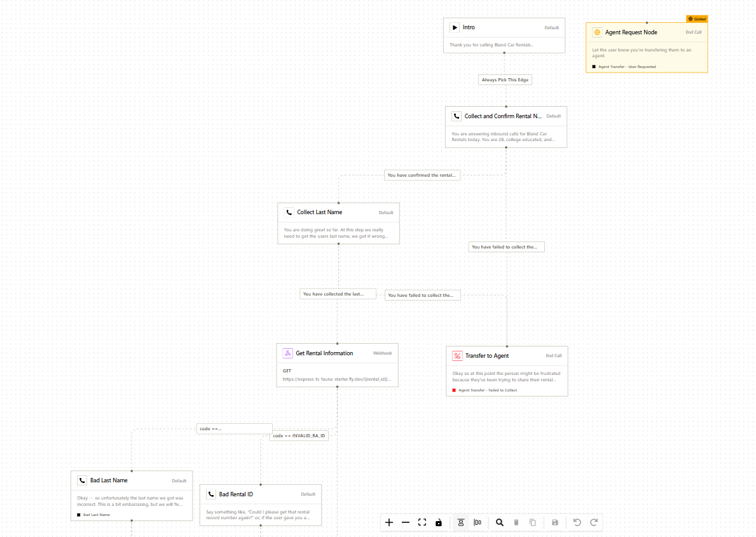The height and width of the screenshot is (537, 756).
Task: Click the small Bad Last Name tag label
Action: [97, 515]
